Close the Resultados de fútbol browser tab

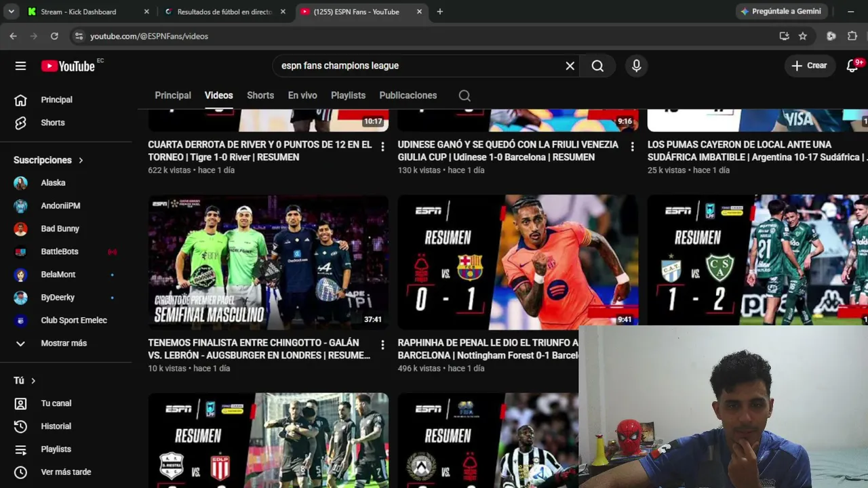click(x=283, y=12)
